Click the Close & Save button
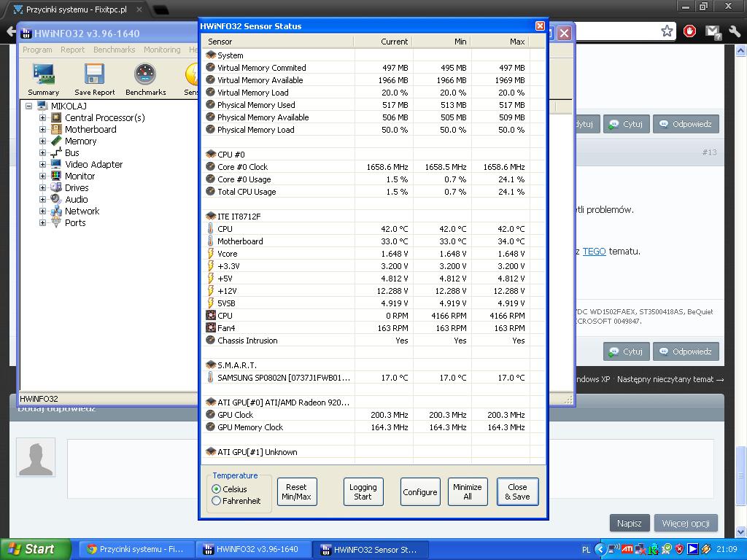The width and height of the screenshot is (747, 560). 517,492
